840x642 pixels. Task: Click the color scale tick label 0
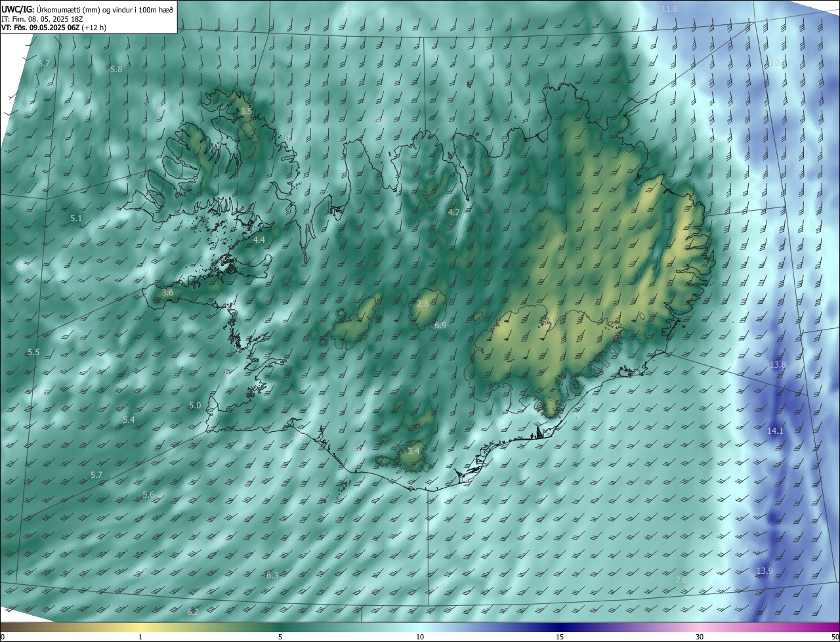pyautogui.click(x=2, y=637)
